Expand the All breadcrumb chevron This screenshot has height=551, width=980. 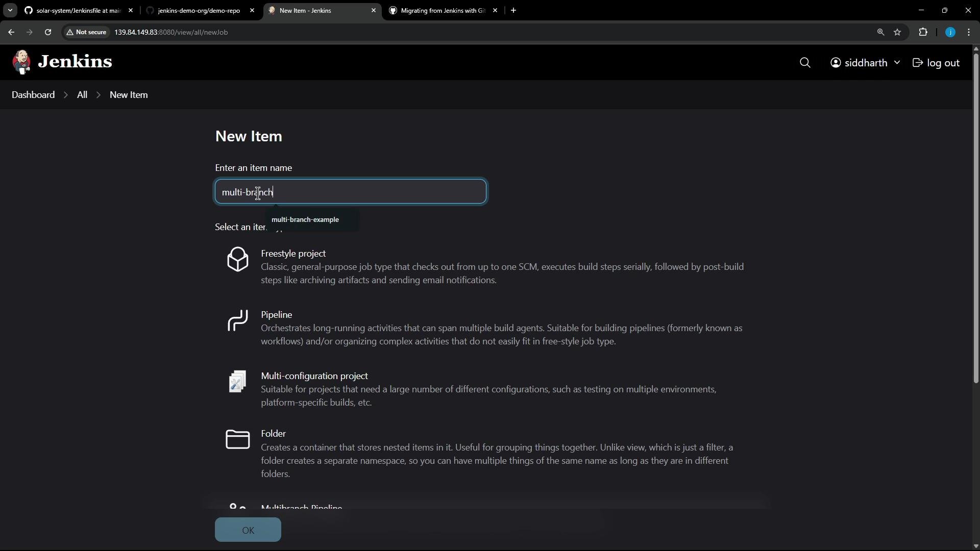(99, 95)
